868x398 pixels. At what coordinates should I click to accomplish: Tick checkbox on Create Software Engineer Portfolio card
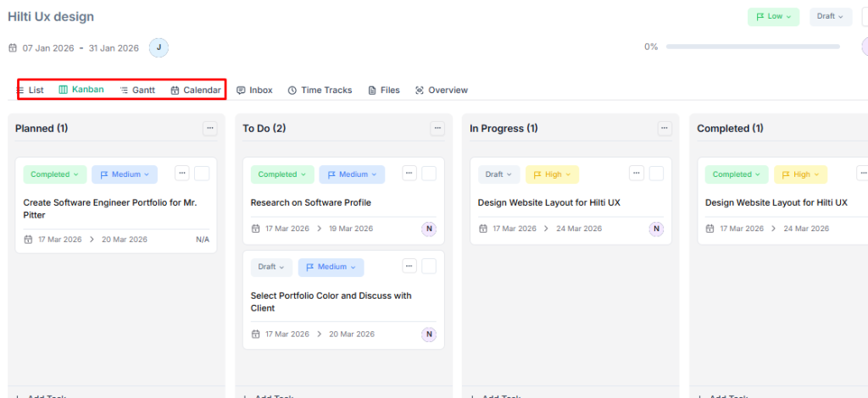(202, 174)
